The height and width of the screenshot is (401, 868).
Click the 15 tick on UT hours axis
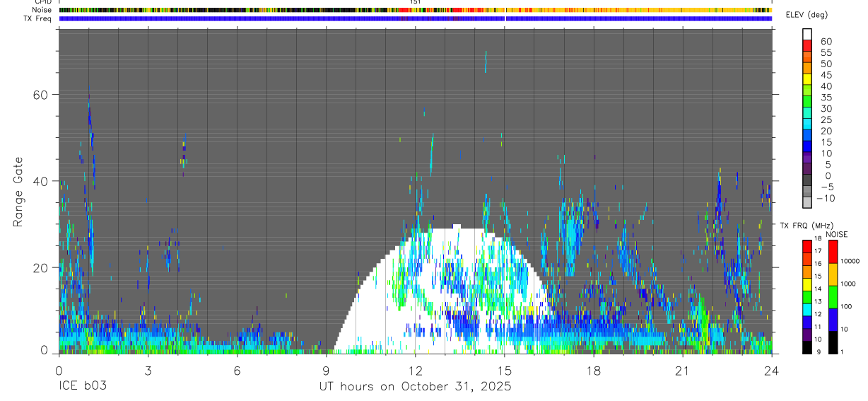pyautogui.click(x=505, y=371)
